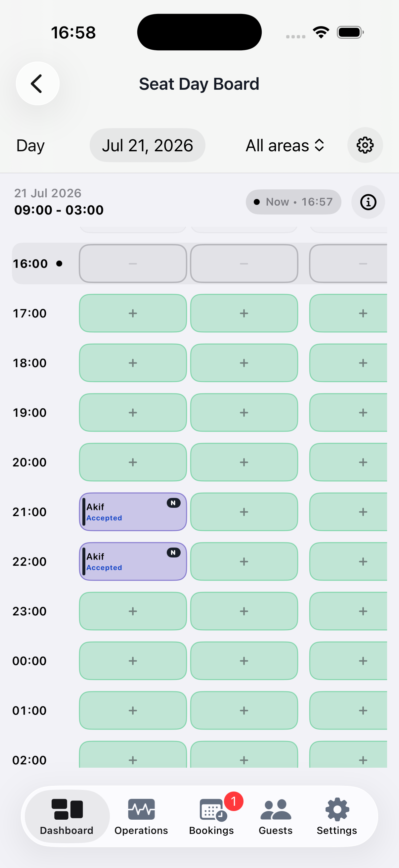Jump to Now 16:57 indicator
The width and height of the screenshot is (399, 868).
coord(293,202)
